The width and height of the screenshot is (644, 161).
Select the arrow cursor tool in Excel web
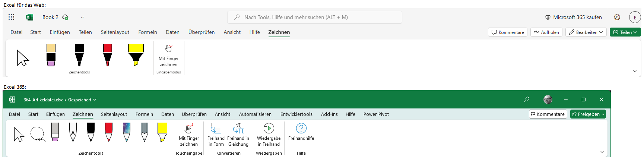tap(23, 58)
